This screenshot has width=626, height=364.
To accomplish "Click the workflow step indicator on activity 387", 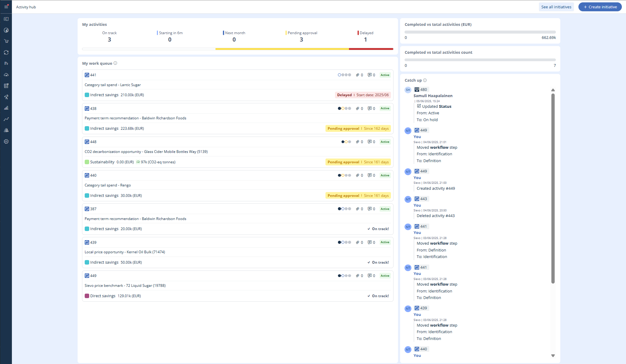I will (x=344, y=209).
